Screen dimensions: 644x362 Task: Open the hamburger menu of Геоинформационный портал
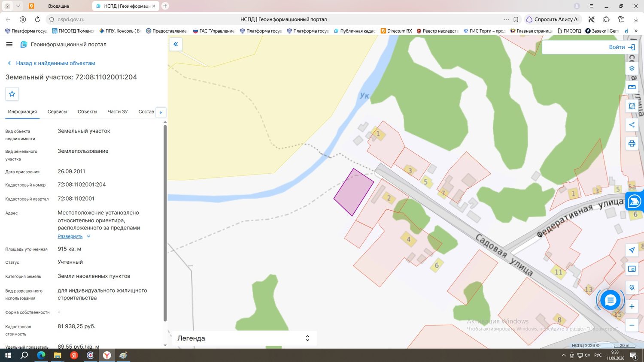[9, 44]
